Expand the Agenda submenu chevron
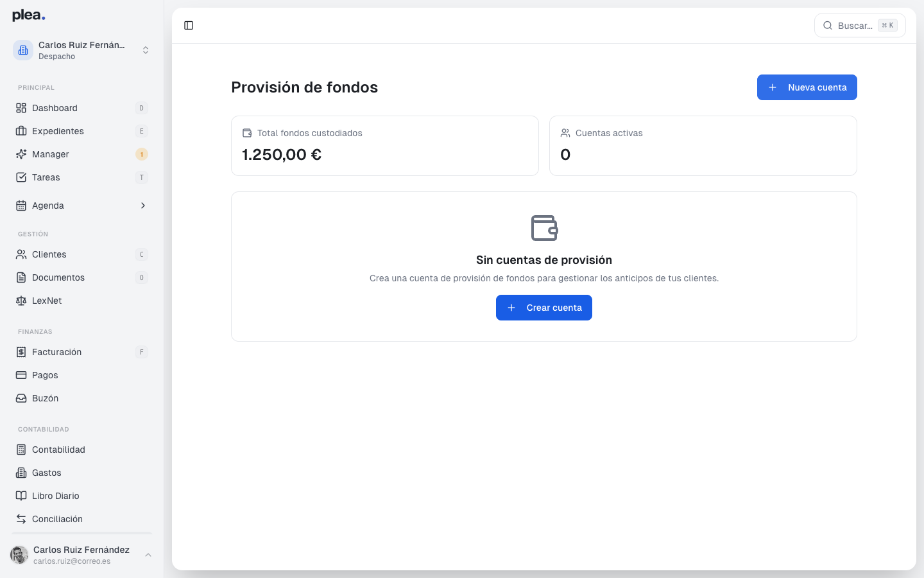 click(142, 206)
